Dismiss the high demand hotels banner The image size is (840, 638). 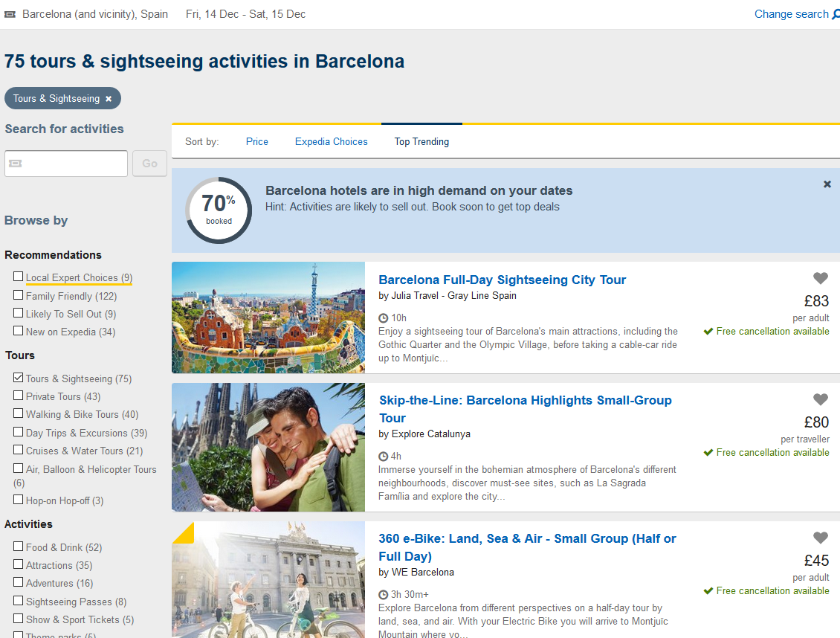click(827, 184)
